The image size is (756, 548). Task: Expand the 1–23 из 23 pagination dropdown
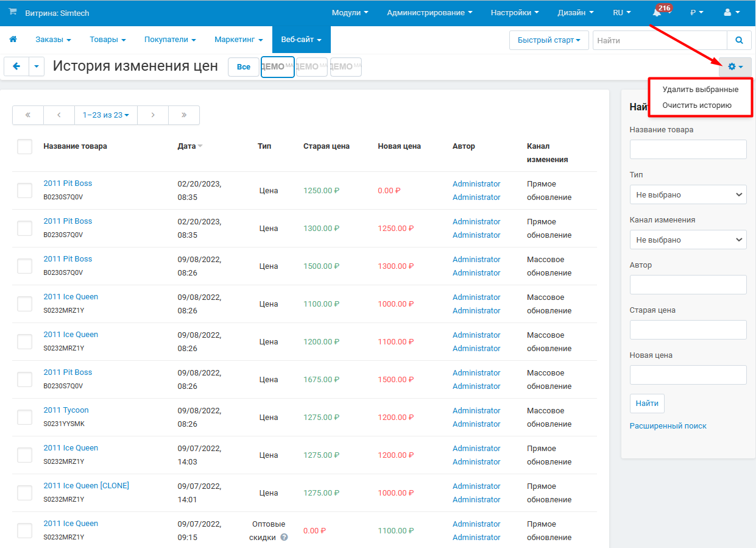click(x=106, y=115)
